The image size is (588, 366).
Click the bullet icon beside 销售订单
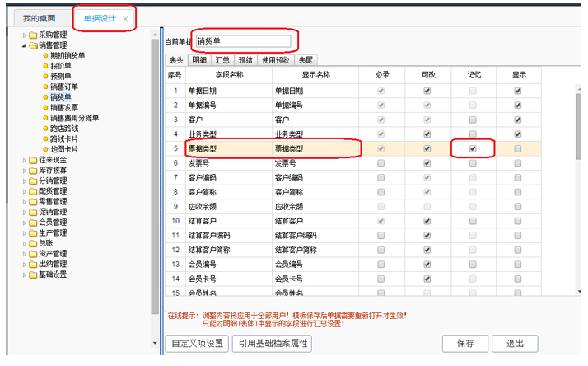pyautogui.click(x=45, y=87)
